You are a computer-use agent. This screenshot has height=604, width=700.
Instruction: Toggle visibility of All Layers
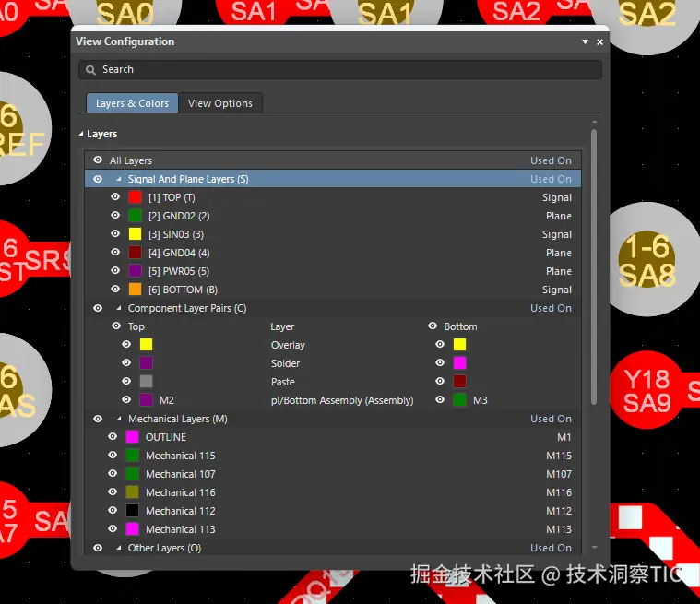(x=98, y=160)
